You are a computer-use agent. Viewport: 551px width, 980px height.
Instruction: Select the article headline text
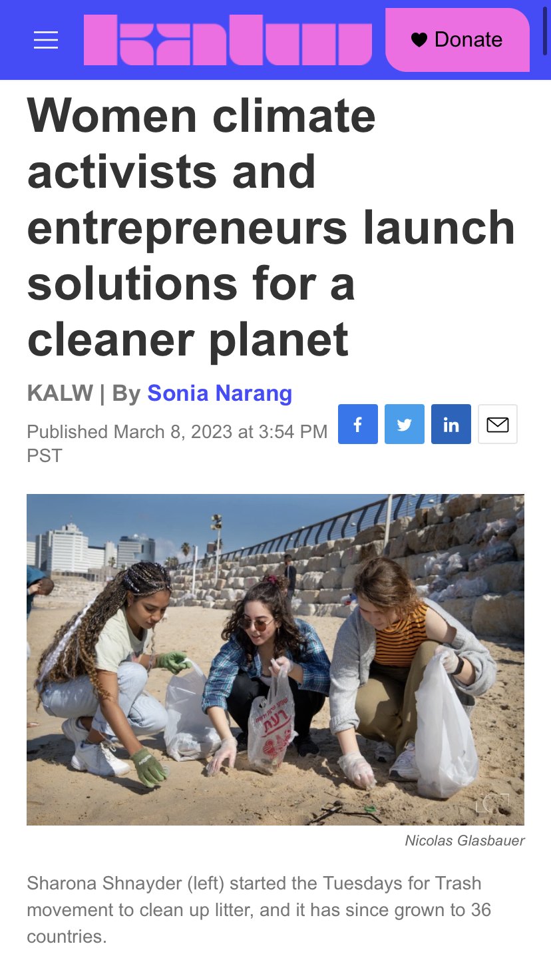pos(271,227)
